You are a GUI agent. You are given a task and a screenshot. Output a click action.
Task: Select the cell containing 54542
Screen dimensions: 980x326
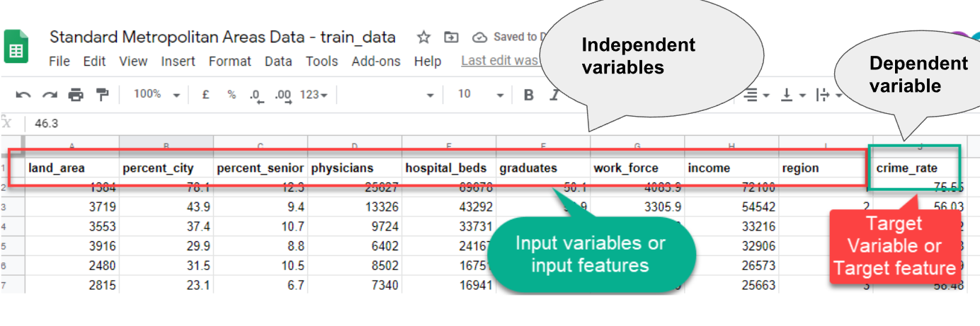point(731,207)
